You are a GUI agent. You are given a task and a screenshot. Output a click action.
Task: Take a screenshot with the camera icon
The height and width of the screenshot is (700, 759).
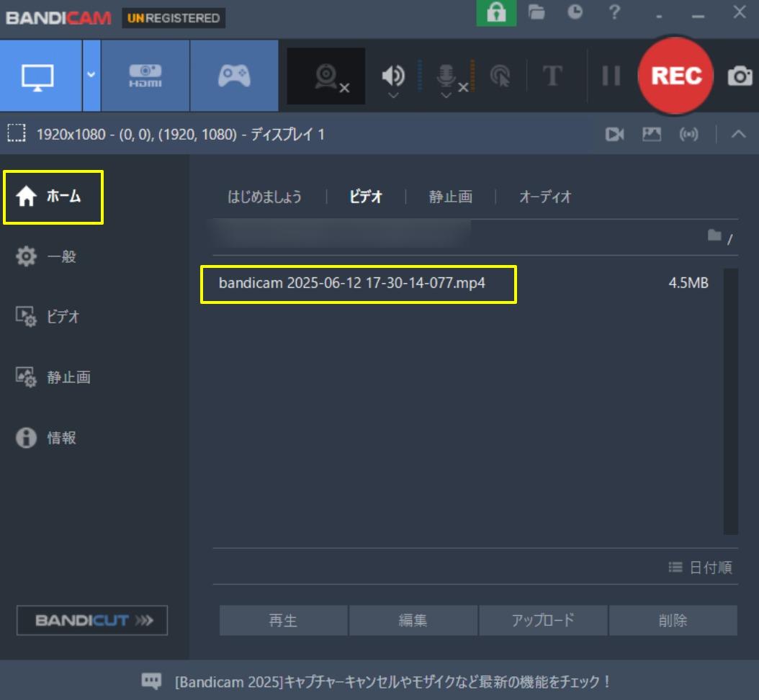(740, 76)
